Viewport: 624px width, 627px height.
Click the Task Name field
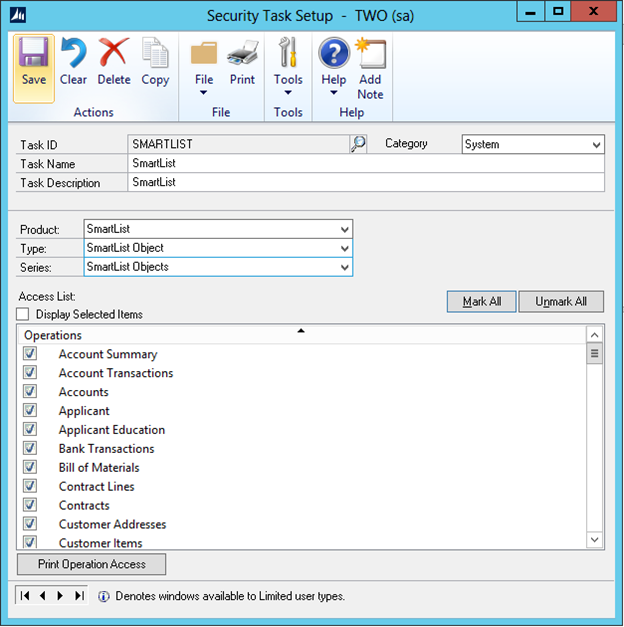(x=366, y=163)
